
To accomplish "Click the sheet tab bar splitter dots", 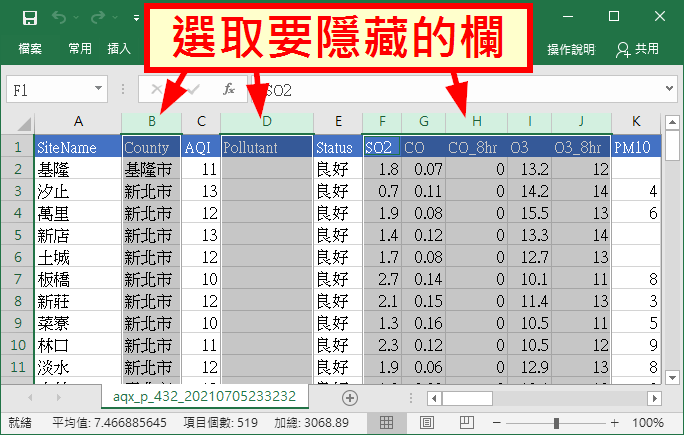I will coord(410,397).
